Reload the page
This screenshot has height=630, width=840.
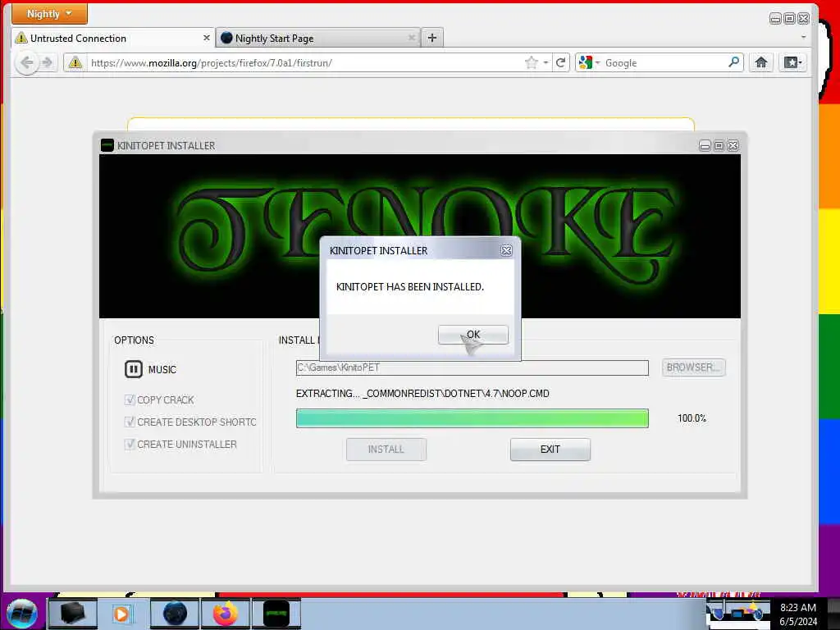[x=561, y=62]
